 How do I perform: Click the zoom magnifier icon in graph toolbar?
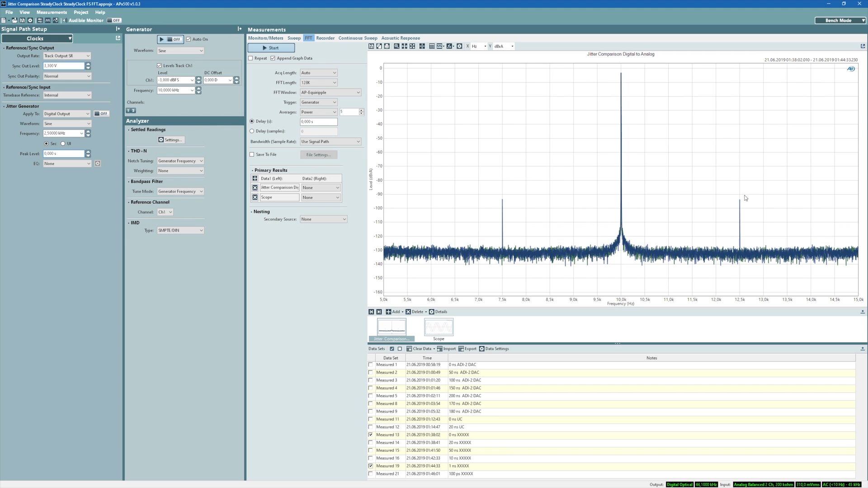point(396,46)
